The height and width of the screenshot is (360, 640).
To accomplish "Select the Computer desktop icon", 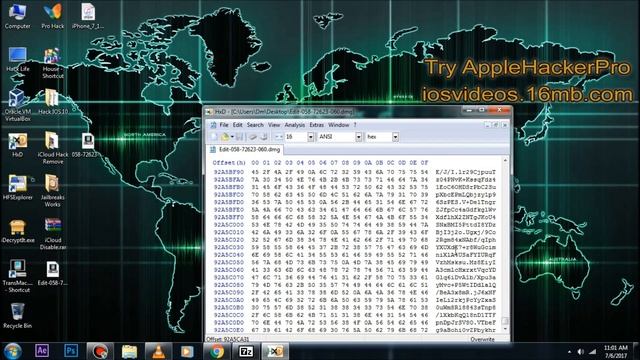I will click(x=18, y=16).
